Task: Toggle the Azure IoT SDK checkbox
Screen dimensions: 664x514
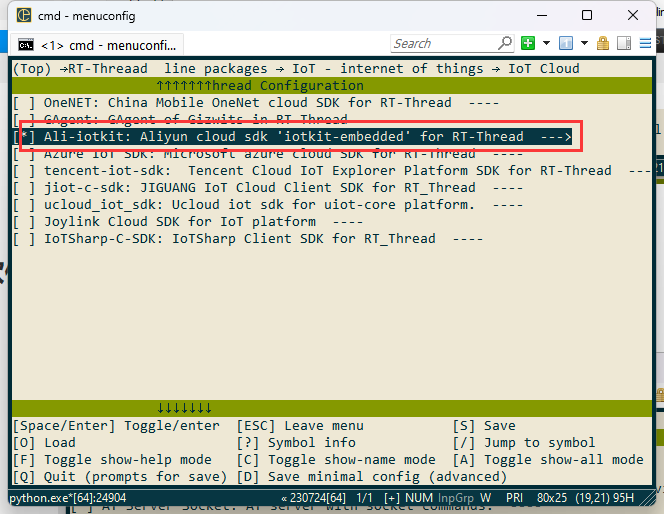Action: (24, 154)
